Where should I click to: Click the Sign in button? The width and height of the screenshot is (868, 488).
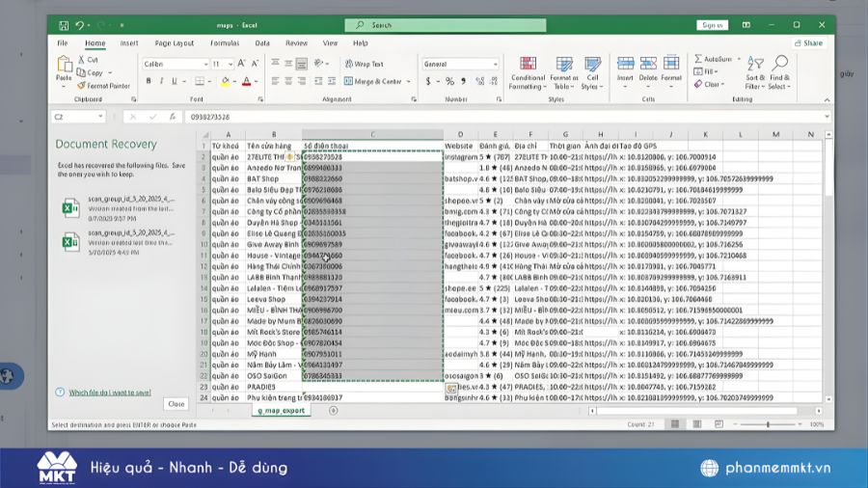pyautogui.click(x=712, y=25)
